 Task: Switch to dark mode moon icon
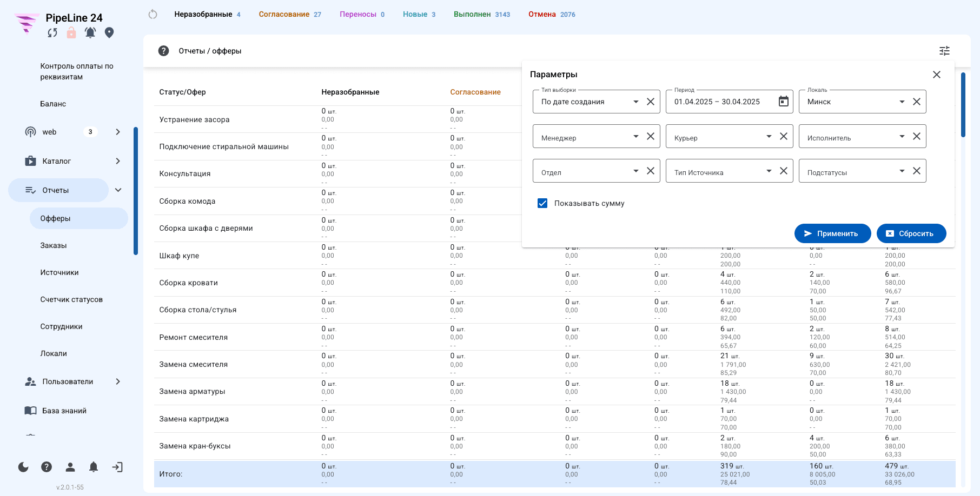point(23,467)
